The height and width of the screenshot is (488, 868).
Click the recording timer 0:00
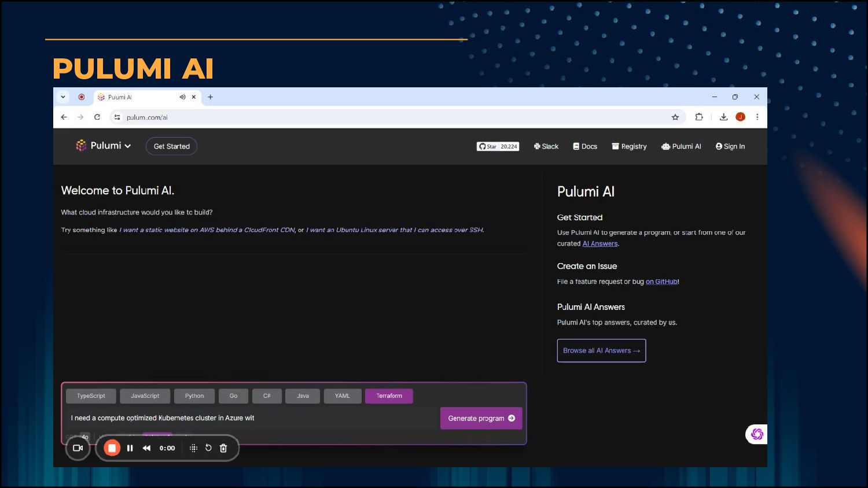[x=167, y=448]
